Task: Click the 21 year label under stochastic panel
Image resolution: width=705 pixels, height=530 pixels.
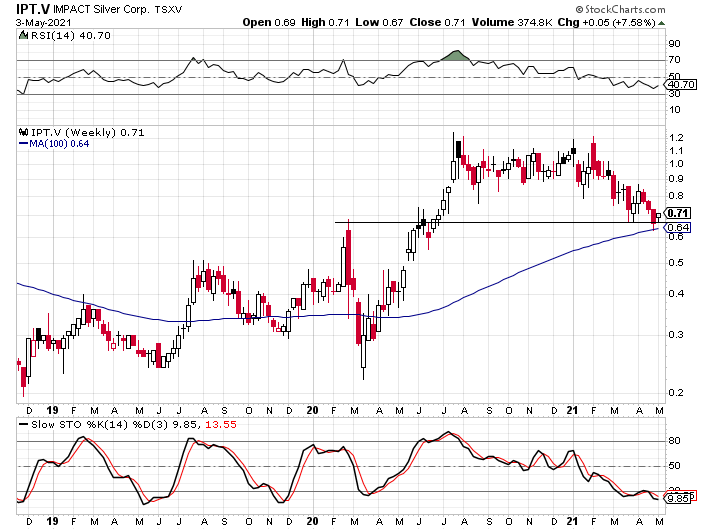Action: (x=572, y=521)
